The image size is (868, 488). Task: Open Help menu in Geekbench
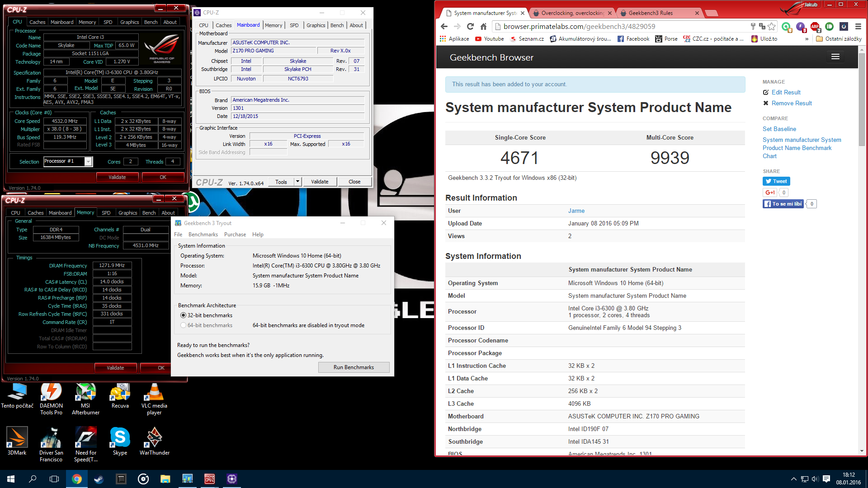[x=258, y=235]
